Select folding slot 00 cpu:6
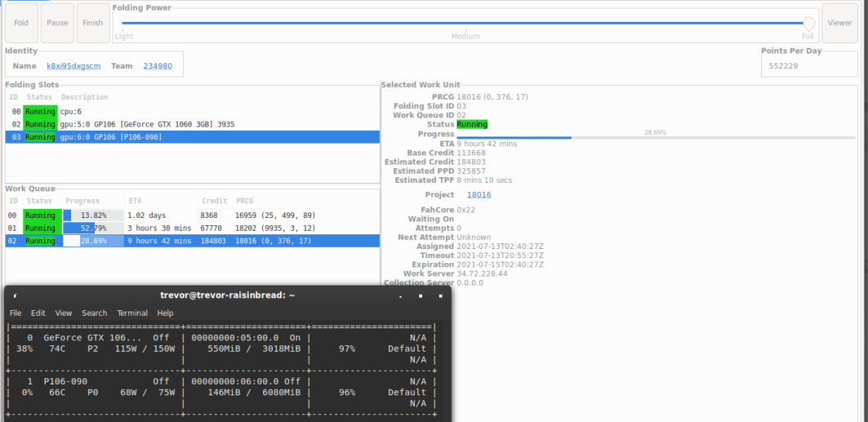 click(x=193, y=112)
